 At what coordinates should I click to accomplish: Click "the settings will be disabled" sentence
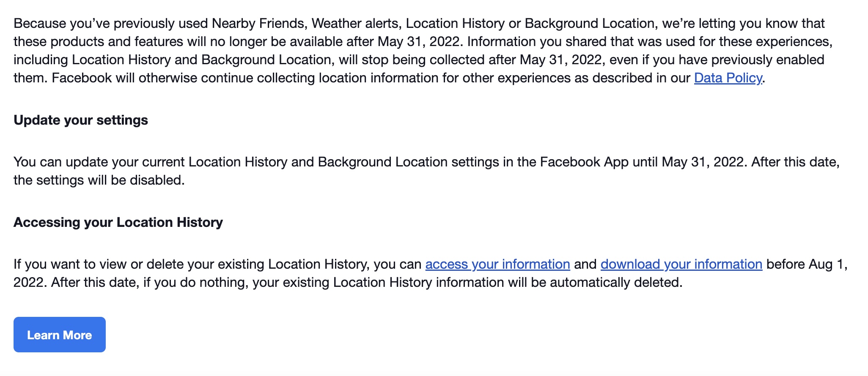99,180
